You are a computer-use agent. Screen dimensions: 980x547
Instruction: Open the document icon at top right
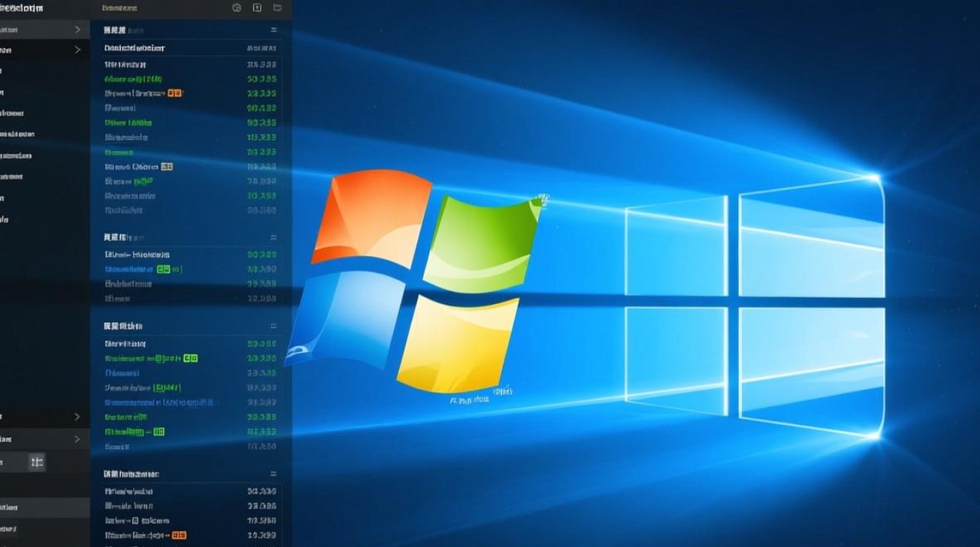tap(256, 7)
